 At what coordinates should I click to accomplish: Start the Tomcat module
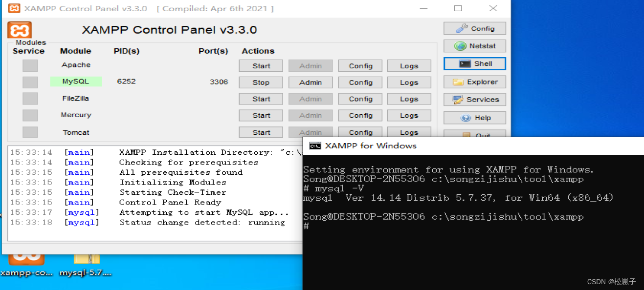261,132
